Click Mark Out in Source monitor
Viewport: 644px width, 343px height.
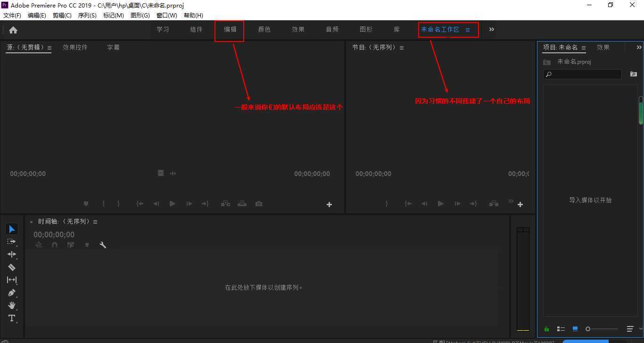tap(118, 204)
